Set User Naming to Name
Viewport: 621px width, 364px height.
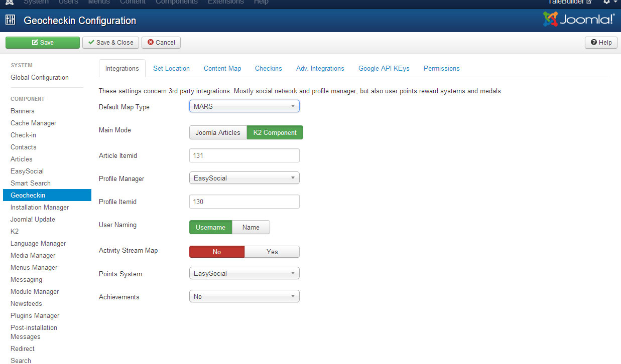click(x=251, y=227)
